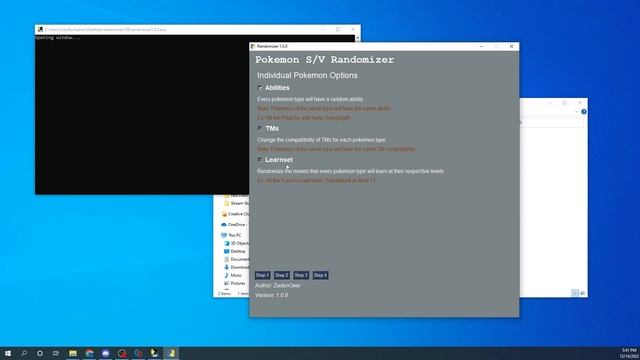The height and width of the screenshot is (360, 640).
Task: Click the Version 1.0.8 text
Action: point(271,295)
